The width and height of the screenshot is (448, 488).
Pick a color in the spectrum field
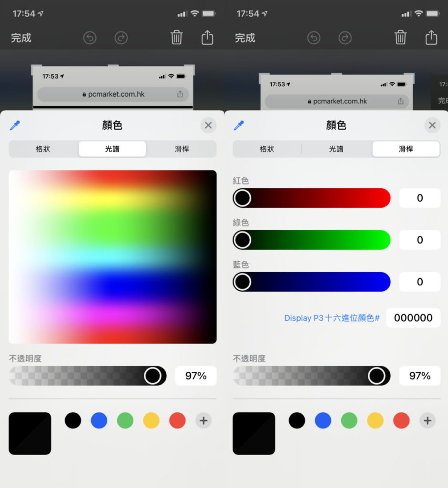coord(112,257)
